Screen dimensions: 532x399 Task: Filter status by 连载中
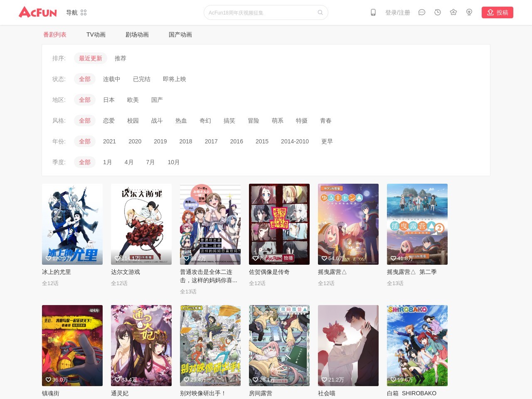coord(112,79)
